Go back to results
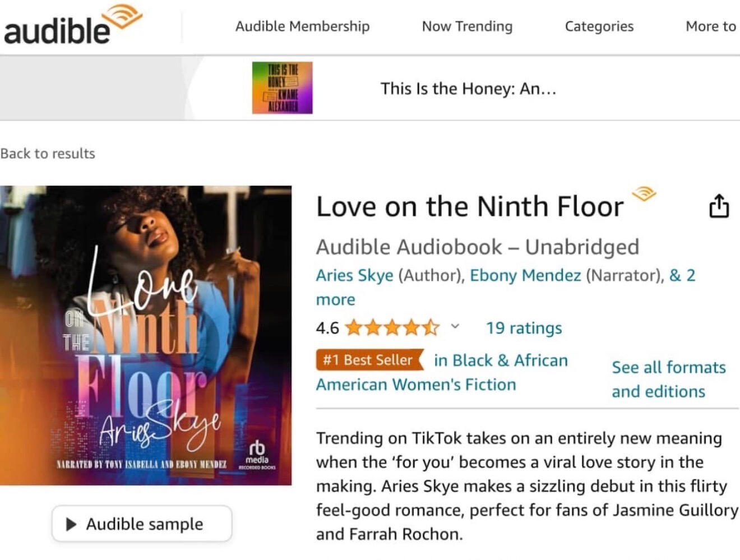This screenshot has height=560, width=740. (x=48, y=154)
